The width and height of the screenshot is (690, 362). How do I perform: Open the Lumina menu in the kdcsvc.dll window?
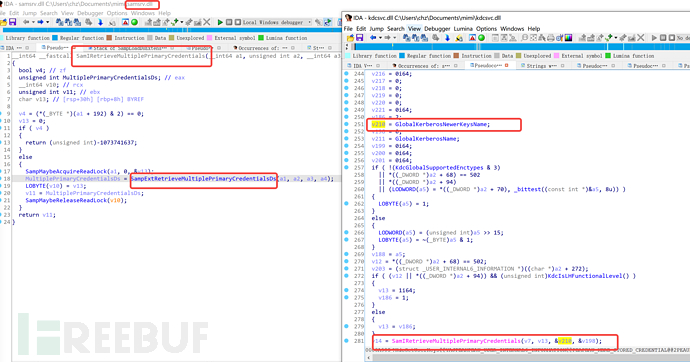point(463,29)
